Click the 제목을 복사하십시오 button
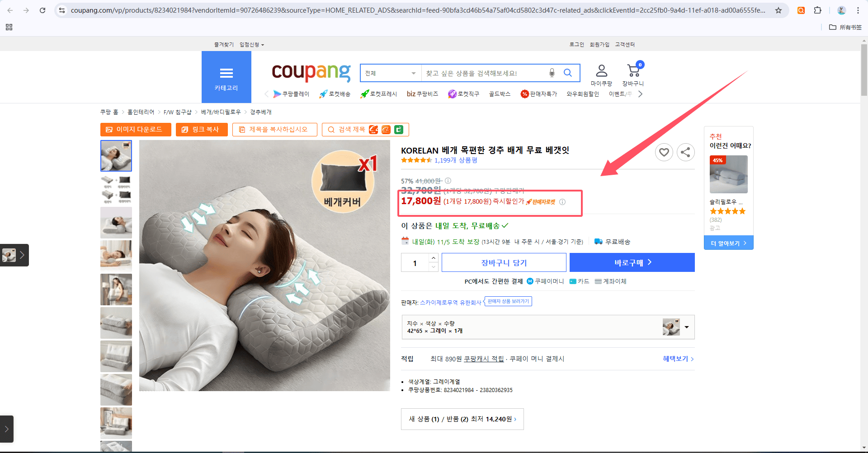Viewport: 868px width, 453px height. tap(275, 130)
